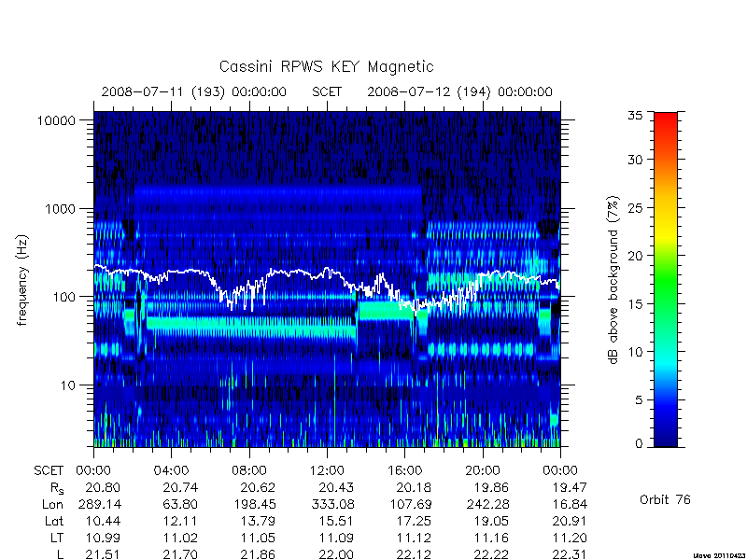Click the '5' color bar label
The height and width of the screenshot is (560, 747).
click(639, 400)
